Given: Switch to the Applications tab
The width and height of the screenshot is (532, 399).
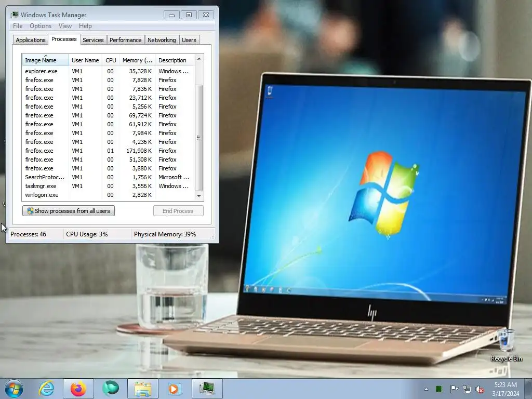Looking at the screenshot, I should point(31,40).
